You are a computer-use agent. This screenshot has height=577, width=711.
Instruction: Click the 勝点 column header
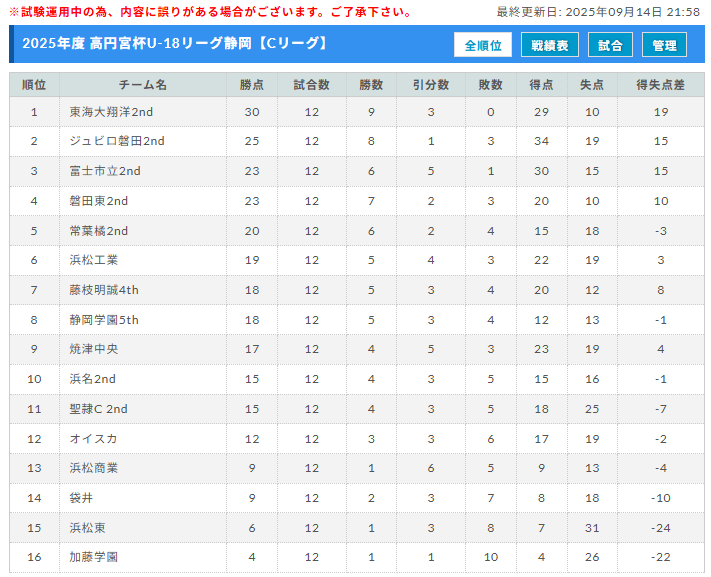pyautogui.click(x=252, y=85)
